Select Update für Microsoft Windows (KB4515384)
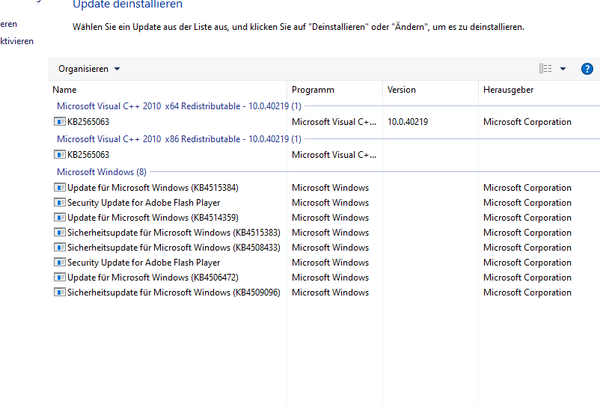This screenshot has width=600, height=404. tap(153, 187)
